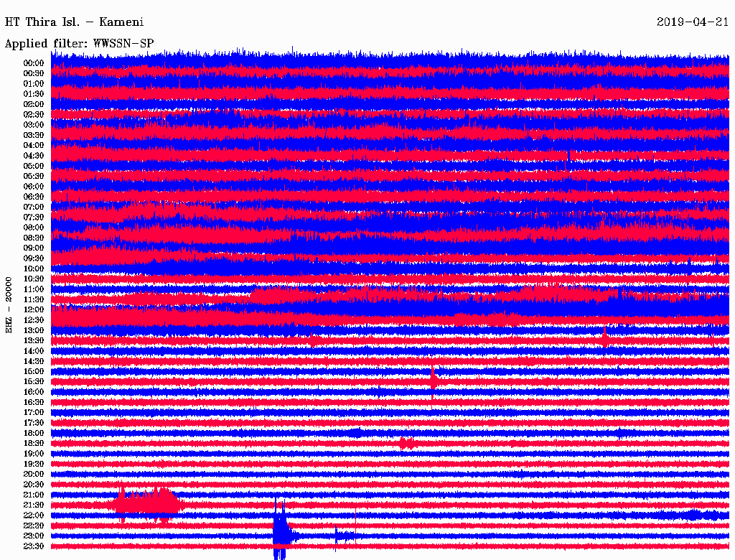Click the 22:00 time label
735x560 pixels.
click(34, 515)
